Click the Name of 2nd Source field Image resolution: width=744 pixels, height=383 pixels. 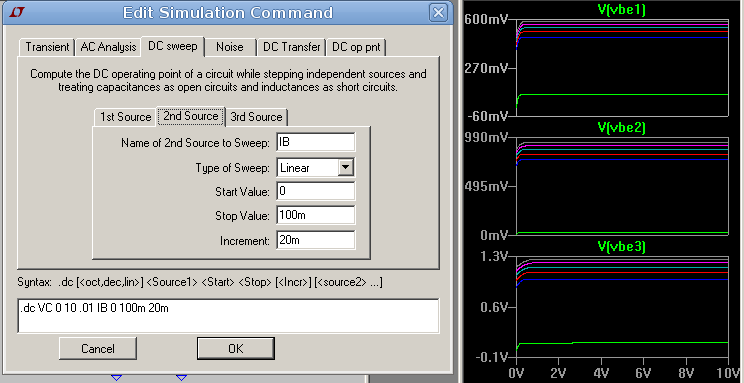(316, 142)
